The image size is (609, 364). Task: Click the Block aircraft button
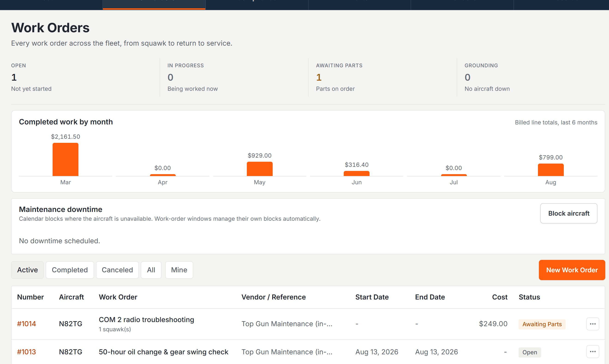(x=569, y=213)
